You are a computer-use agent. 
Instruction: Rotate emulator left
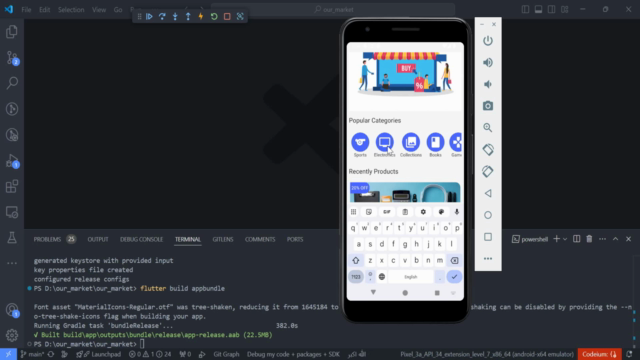tap(488, 149)
